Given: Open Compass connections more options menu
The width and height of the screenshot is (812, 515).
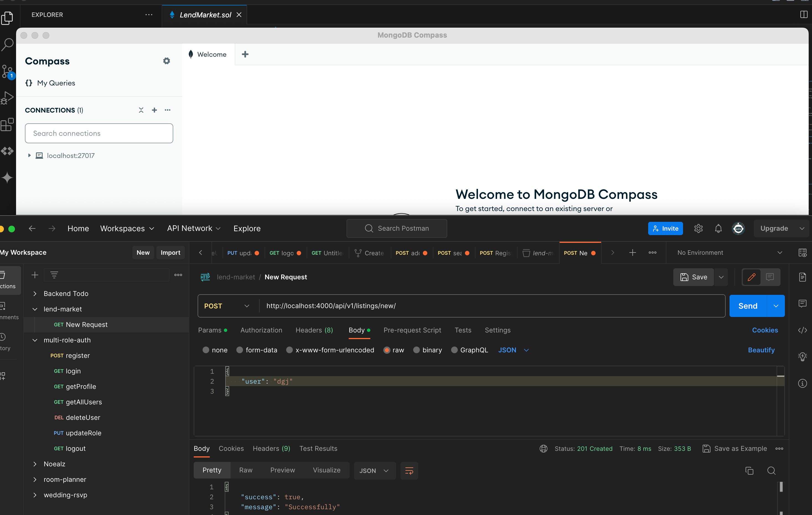Looking at the screenshot, I should click(168, 110).
